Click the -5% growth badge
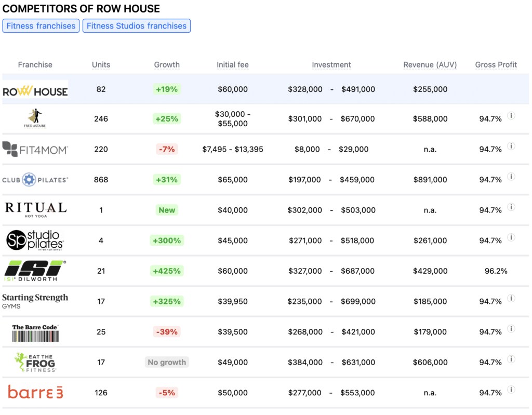 pyautogui.click(x=167, y=393)
